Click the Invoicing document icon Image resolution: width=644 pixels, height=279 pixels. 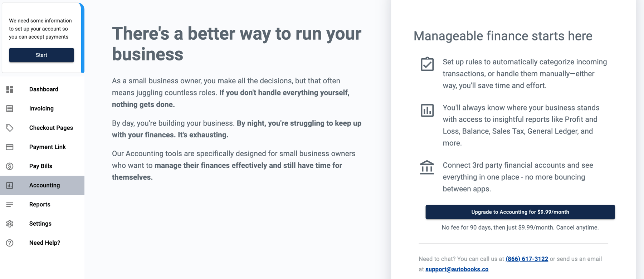(x=10, y=108)
